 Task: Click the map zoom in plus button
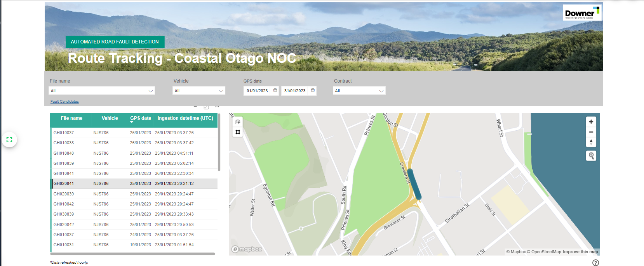[x=591, y=122]
